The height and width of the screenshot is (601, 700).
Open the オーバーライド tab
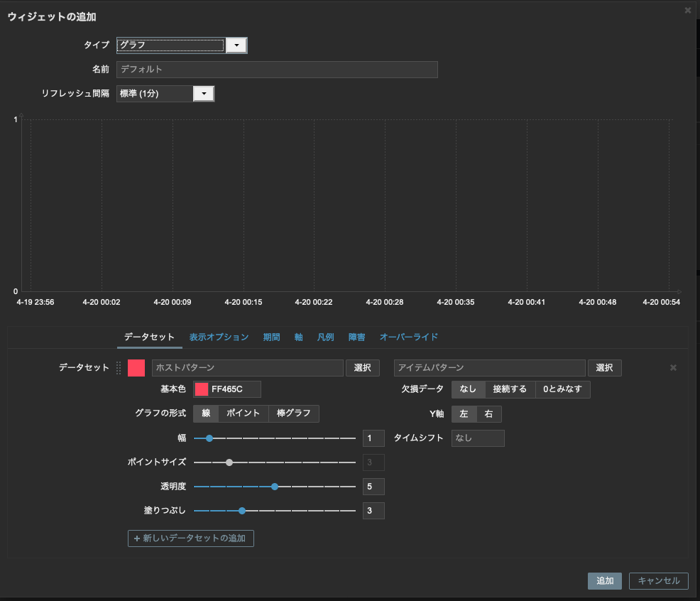tap(408, 337)
